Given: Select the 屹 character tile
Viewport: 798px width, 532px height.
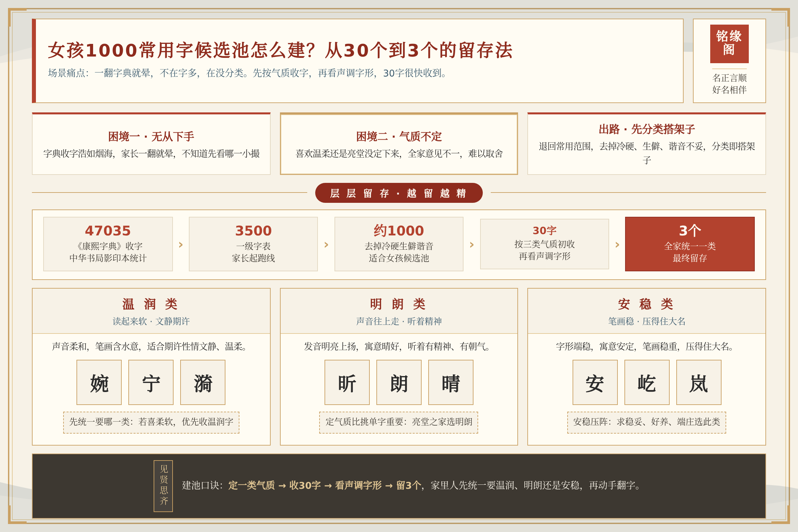Looking at the screenshot, I should (x=647, y=382).
